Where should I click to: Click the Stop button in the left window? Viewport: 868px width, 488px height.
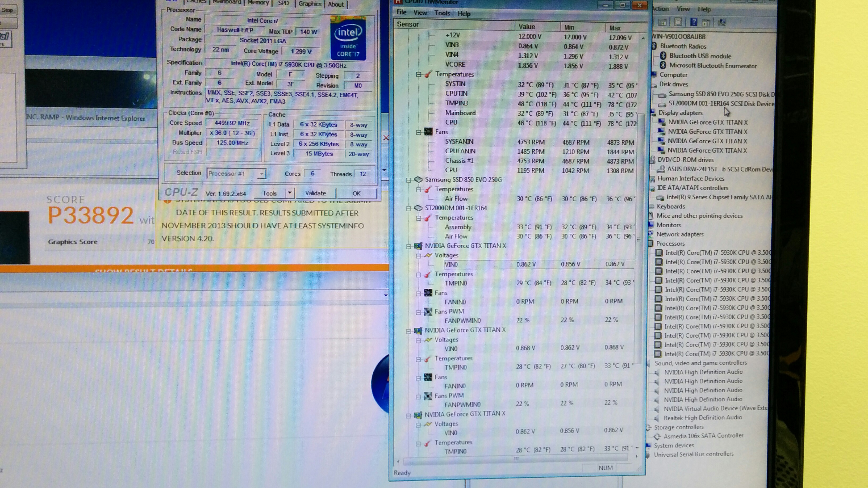pos(8,10)
